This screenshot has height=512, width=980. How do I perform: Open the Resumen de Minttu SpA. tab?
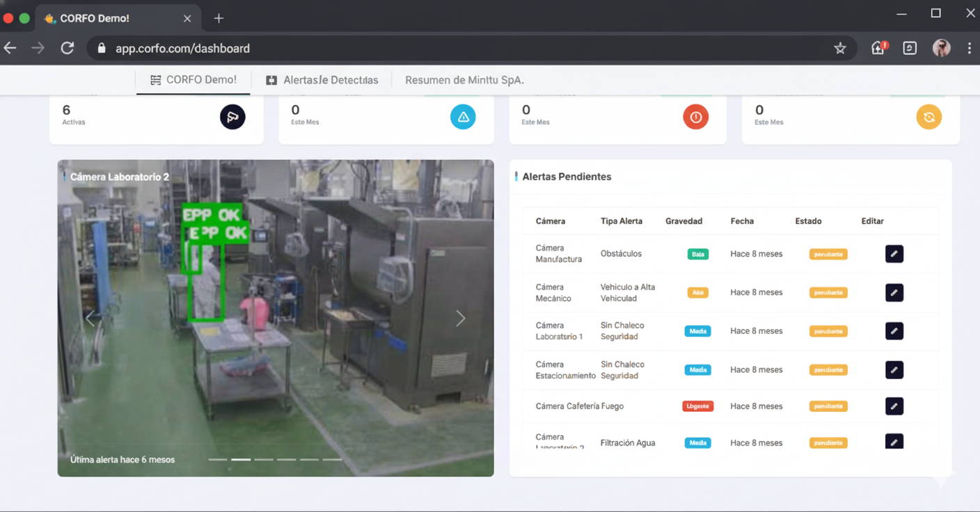pos(464,80)
